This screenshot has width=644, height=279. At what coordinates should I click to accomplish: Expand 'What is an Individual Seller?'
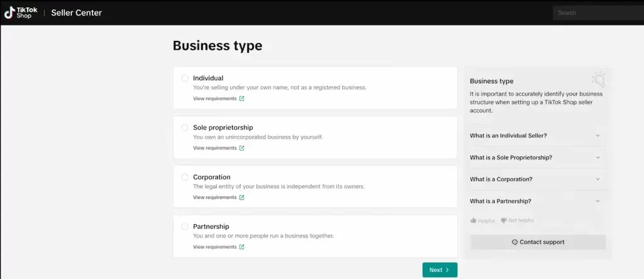pyautogui.click(x=597, y=135)
